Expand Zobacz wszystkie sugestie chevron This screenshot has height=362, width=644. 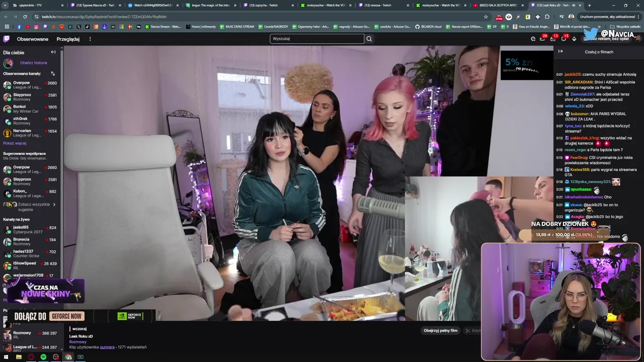(x=54, y=205)
